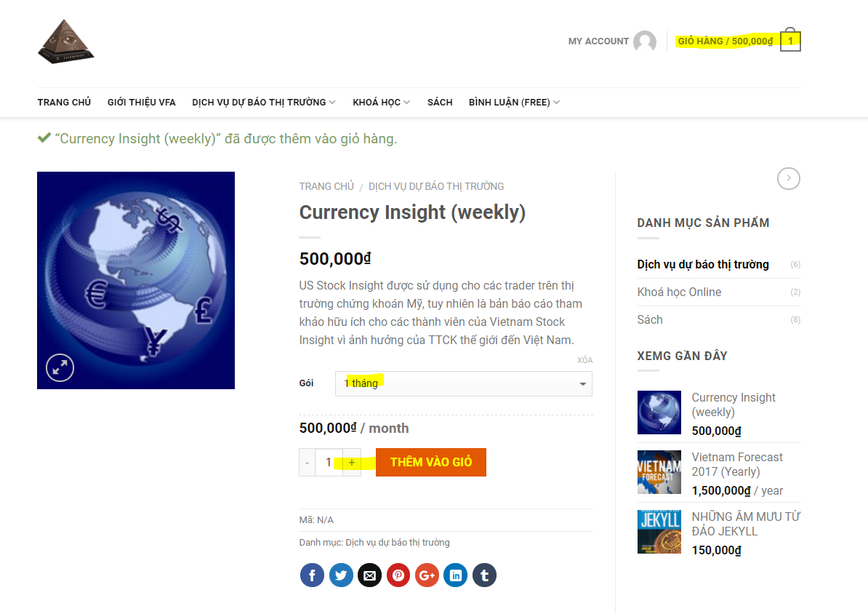The height and width of the screenshot is (614, 868).
Task: Click the Facebook share icon
Action: click(x=312, y=575)
